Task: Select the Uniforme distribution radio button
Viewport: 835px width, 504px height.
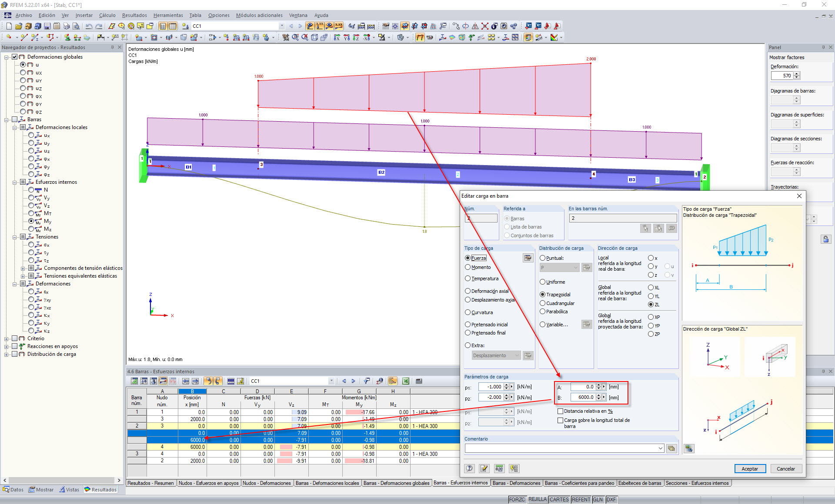Action: [x=542, y=282]
